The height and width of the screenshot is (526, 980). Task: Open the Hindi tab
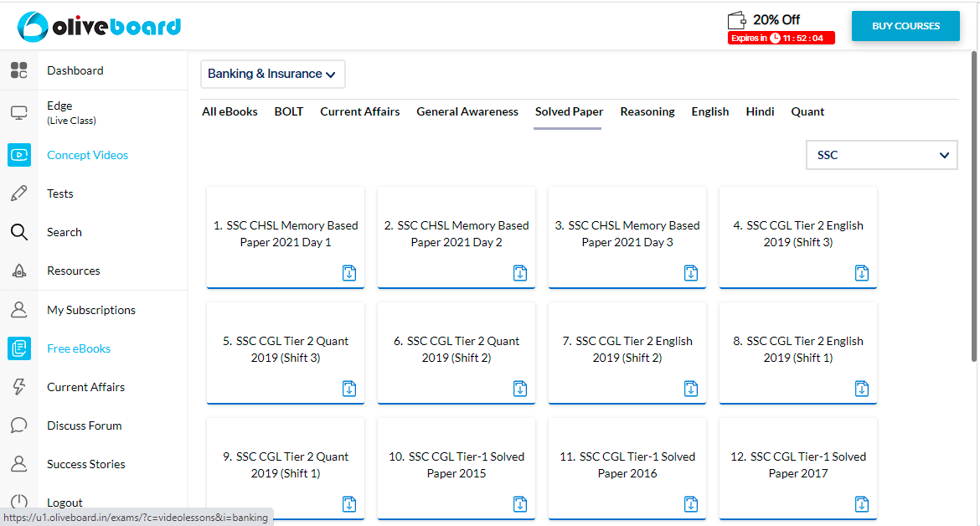click(x=760, y=112)
